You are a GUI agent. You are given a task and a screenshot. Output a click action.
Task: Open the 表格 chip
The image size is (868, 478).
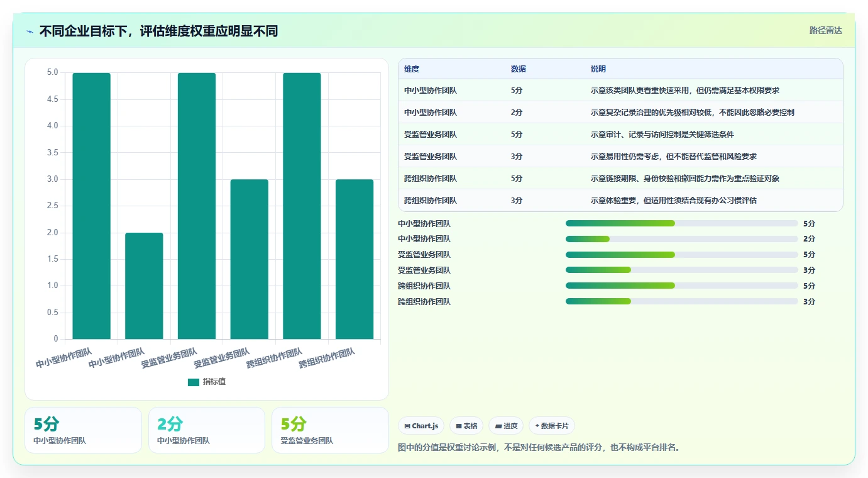point(467,426)
